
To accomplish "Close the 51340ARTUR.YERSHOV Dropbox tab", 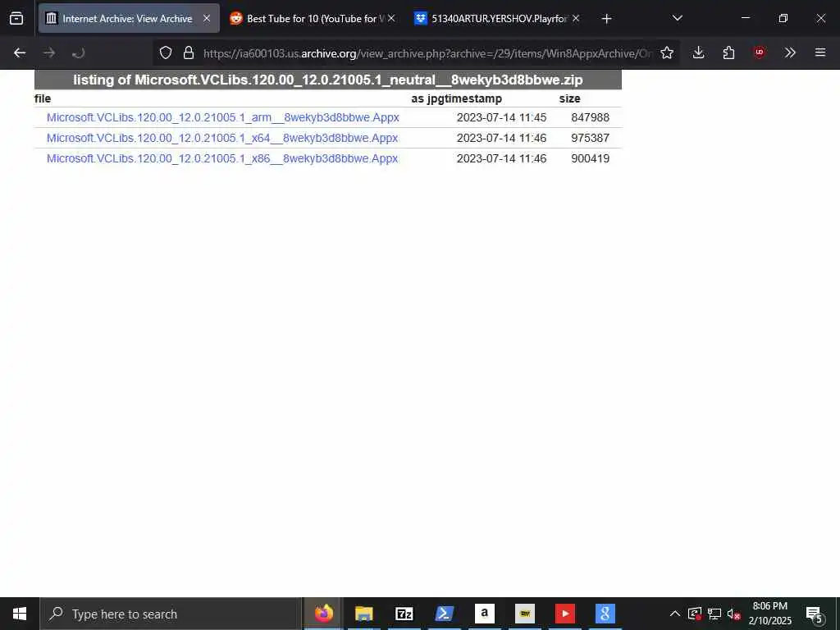I will point(576,19).
